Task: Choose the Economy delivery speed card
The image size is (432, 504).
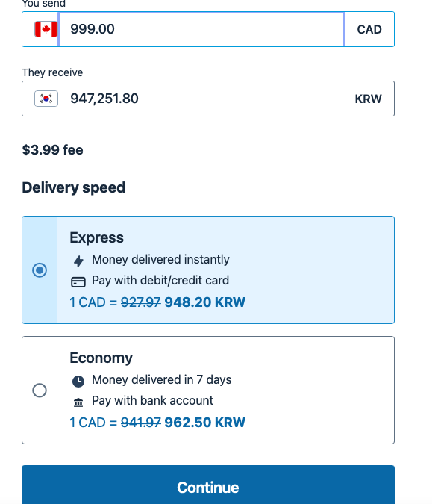Action: click(208, 391)
